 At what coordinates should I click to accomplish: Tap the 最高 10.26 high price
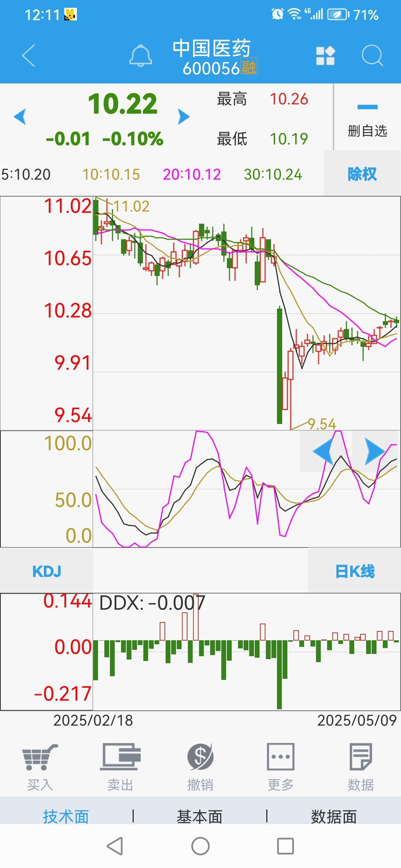263,99
